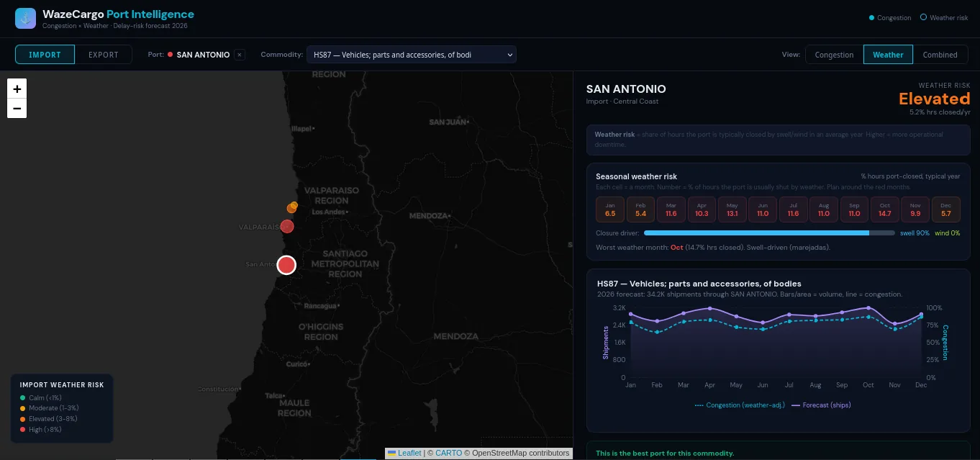The height and width of the screenshot is (460, 980).
Task: Click the closure driver swell progress bar
Action: point(769,233)
